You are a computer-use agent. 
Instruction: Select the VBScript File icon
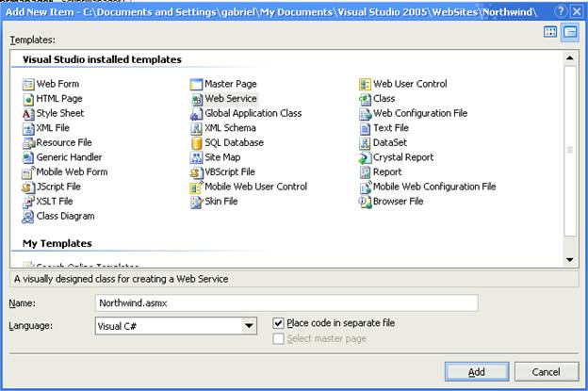[x=197, y=172]
